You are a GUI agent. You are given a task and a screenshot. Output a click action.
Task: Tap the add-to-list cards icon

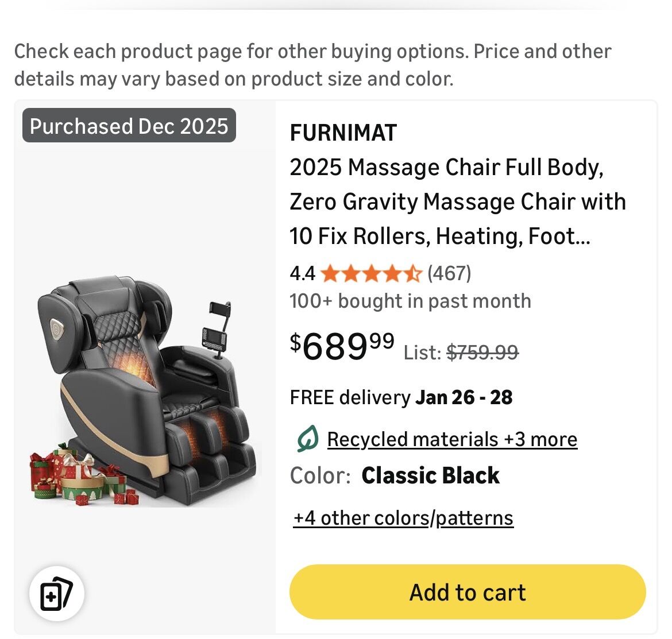tap(56, 593)
